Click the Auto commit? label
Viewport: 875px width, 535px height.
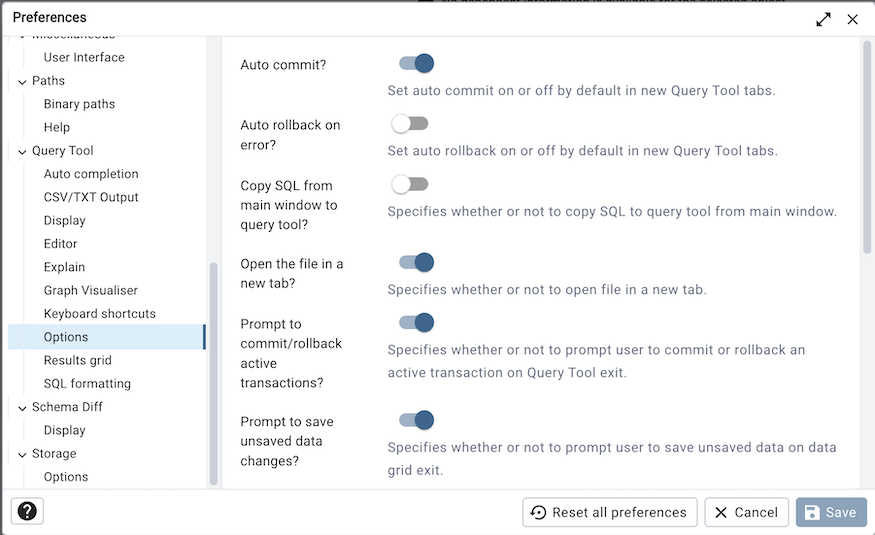(283, 65)
